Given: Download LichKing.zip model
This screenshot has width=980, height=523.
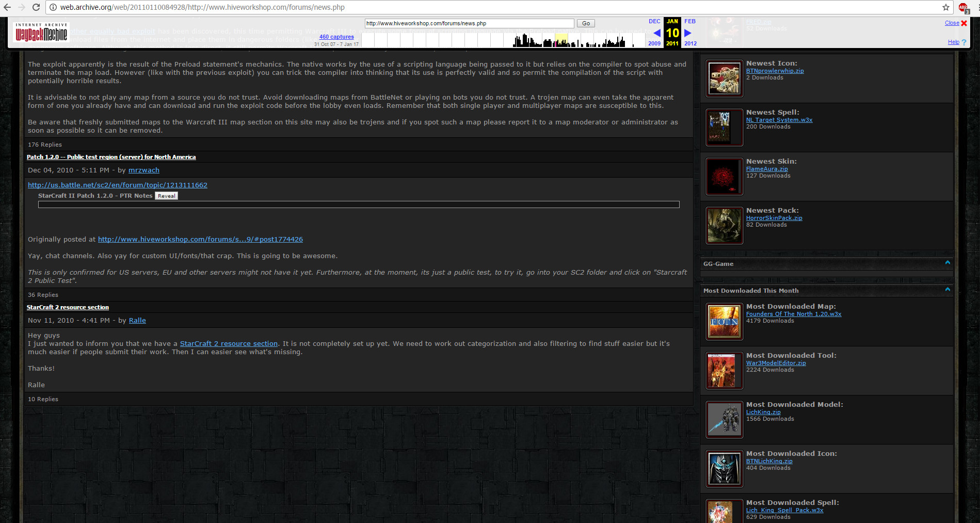Looking at the screenshot, I should (x=763, y=413).
